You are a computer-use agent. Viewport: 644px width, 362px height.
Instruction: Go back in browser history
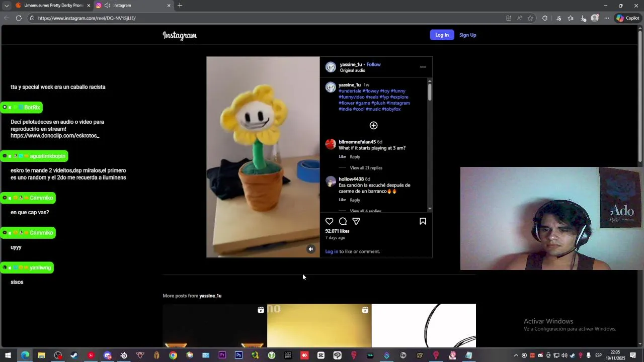coord(7,18)
